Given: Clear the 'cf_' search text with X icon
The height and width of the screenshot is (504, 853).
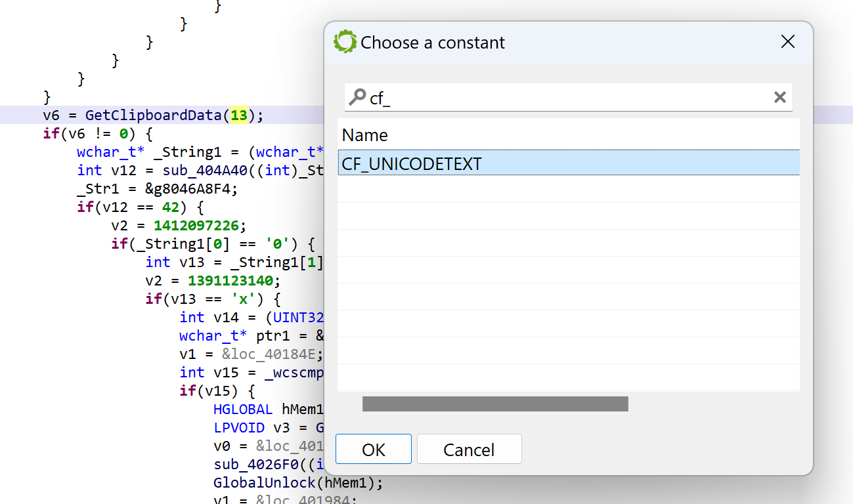Looking at the screenshot, I should [x=779, y=98].
